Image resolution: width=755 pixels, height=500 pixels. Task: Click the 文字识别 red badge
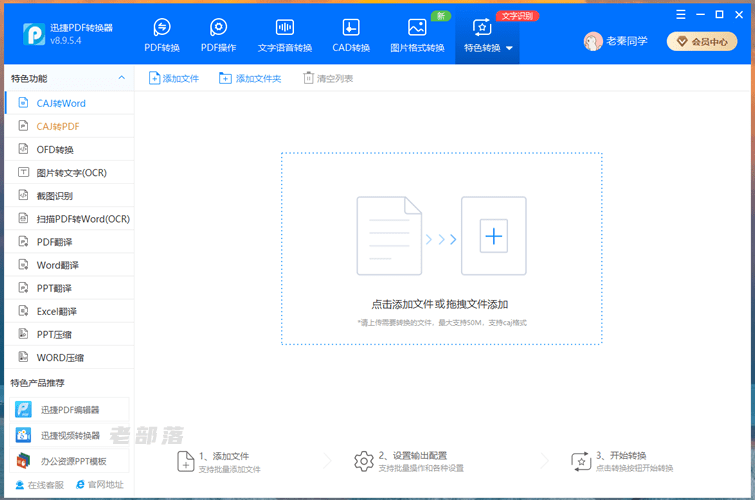point(517,16)
